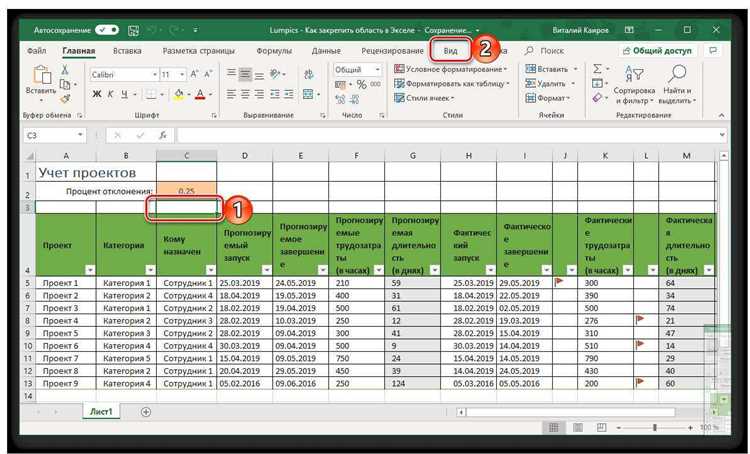
Task: Apply the yellow fill color bucket
Action: coord(178,94)
